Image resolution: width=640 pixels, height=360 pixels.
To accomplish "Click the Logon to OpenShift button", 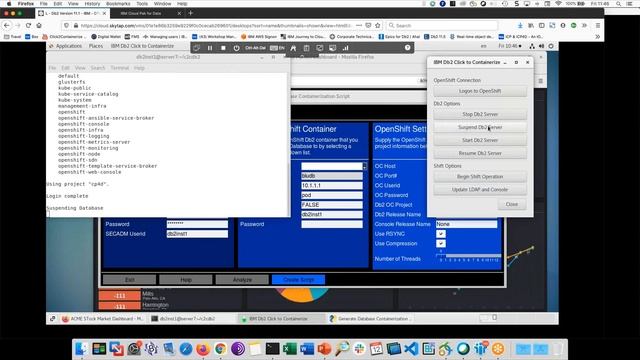I will pos(480,91).
